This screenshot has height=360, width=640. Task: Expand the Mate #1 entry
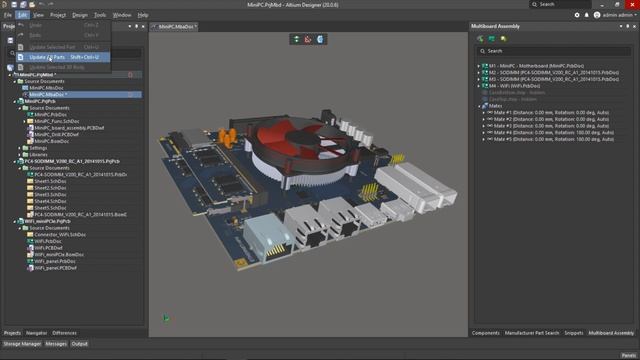[484, 113]
